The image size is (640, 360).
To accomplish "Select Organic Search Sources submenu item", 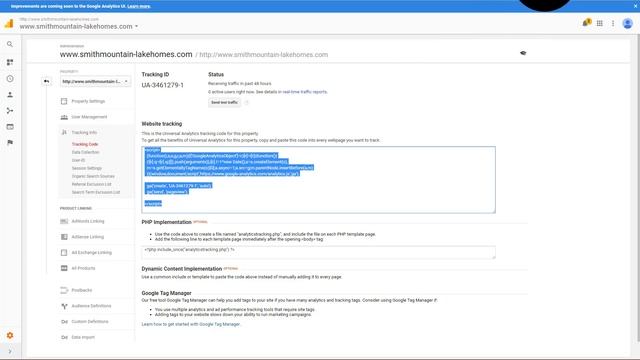I will [93, 176].
